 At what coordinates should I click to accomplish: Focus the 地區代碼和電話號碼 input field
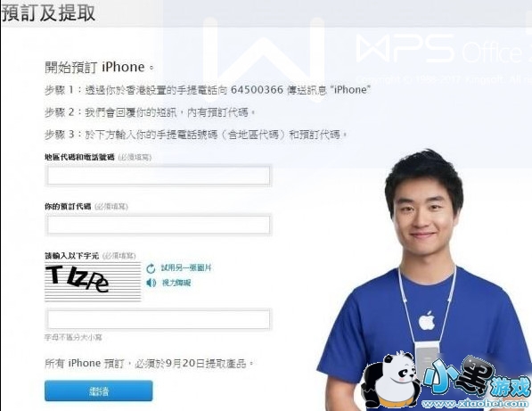coord(159,176)
